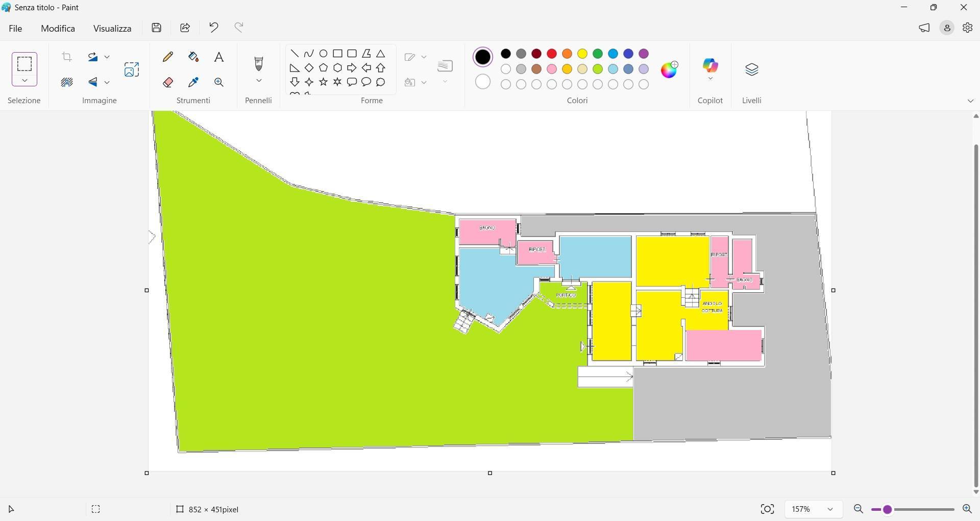Pick the yellow color swatch
This screenshot has width=980, height=521.
[582, 54]
